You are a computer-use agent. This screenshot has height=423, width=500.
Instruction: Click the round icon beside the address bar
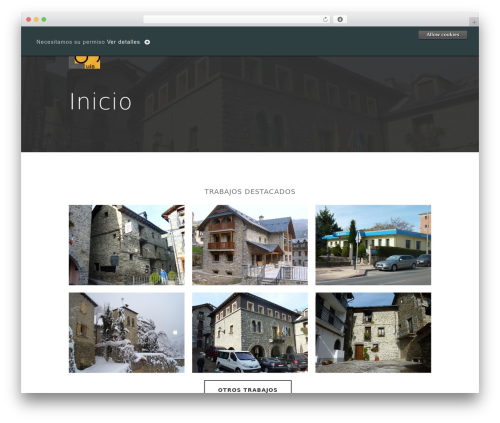pyautogui.click(x=340, y=19)
